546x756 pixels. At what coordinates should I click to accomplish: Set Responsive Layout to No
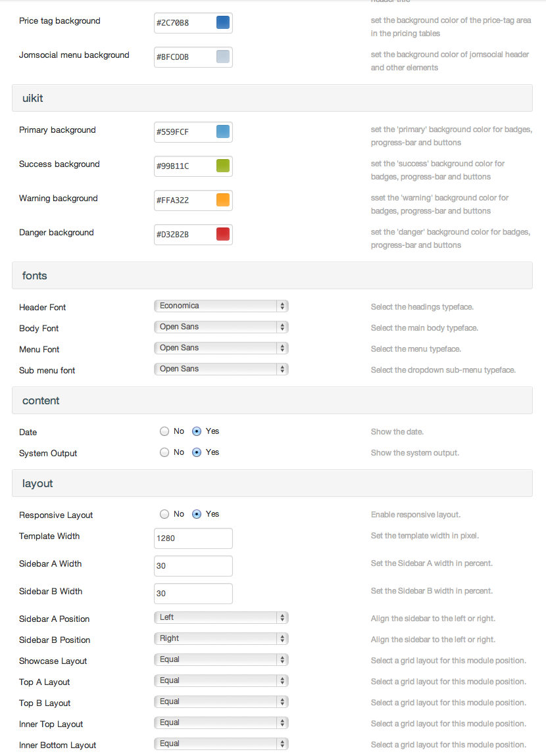tap(164, 514)
